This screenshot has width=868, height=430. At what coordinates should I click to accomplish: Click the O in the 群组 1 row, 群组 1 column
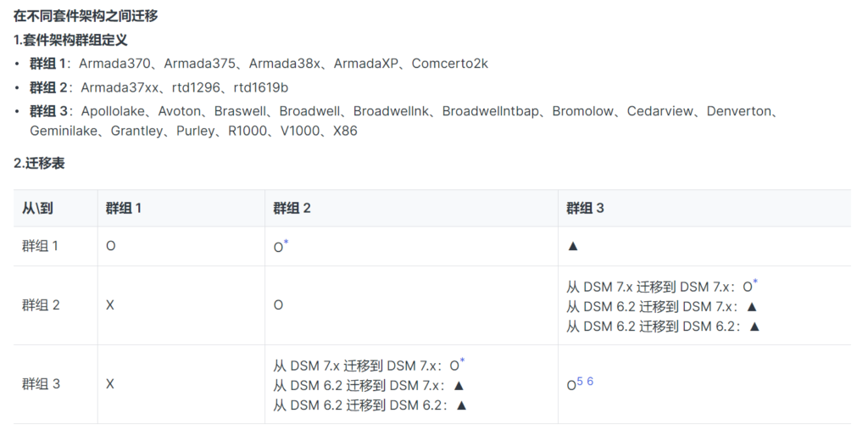tap(110, 246)
